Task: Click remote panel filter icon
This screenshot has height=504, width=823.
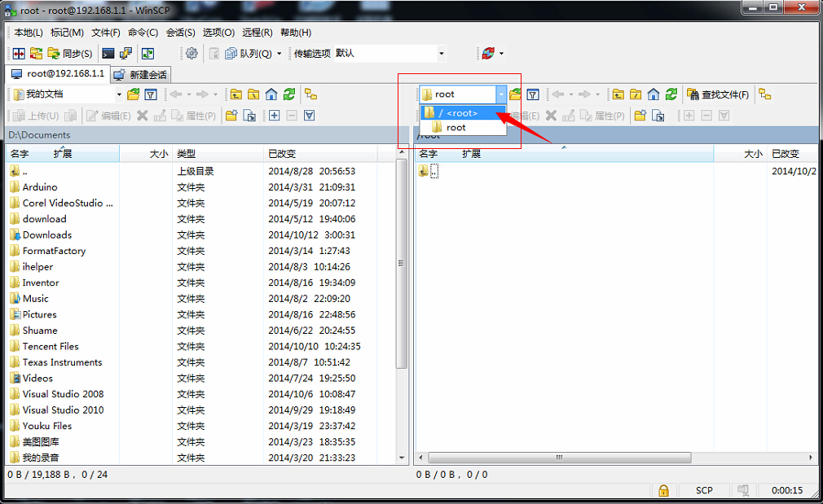Action: [533, 94]
